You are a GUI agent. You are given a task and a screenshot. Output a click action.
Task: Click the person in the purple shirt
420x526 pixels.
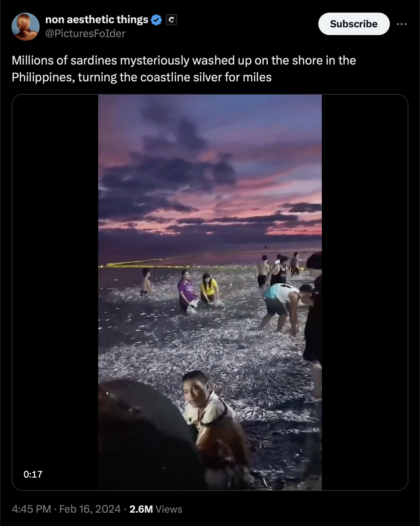tap(188, 291)
